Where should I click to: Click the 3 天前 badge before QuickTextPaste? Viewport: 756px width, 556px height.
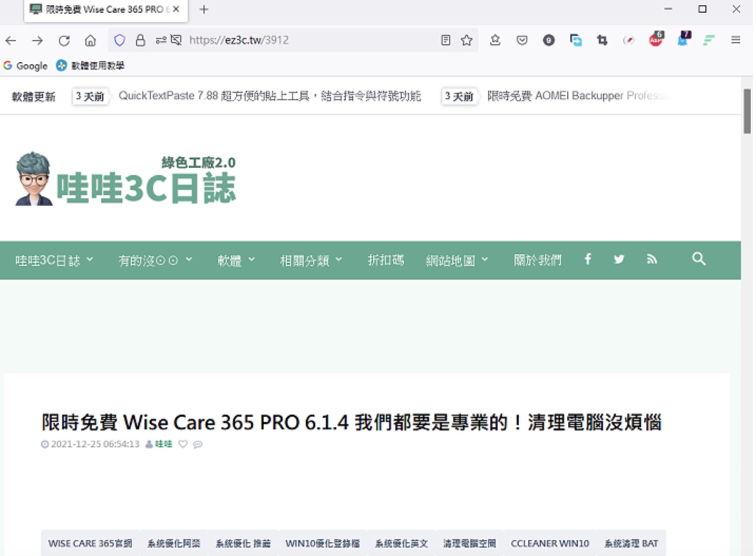point(90,97)
